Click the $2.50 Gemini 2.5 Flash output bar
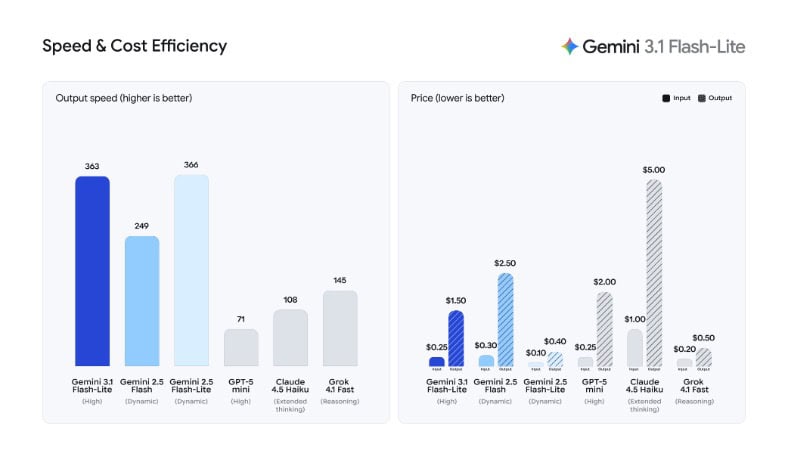This screenshot has height=472, width=787. pyautogui.click(x=505, y=320)
